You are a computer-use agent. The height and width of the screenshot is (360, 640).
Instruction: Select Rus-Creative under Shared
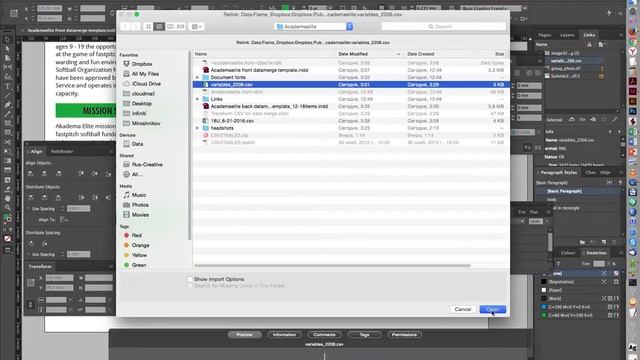point(147,164)
